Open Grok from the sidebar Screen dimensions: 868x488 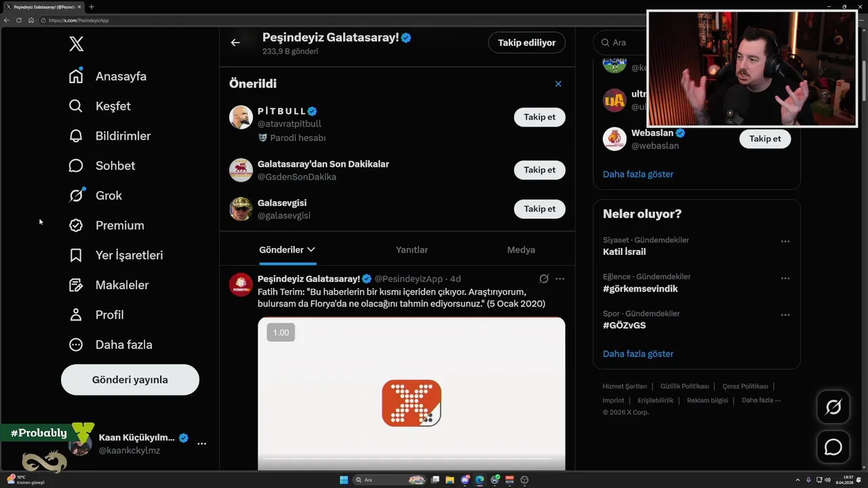(x=96, y=195)
